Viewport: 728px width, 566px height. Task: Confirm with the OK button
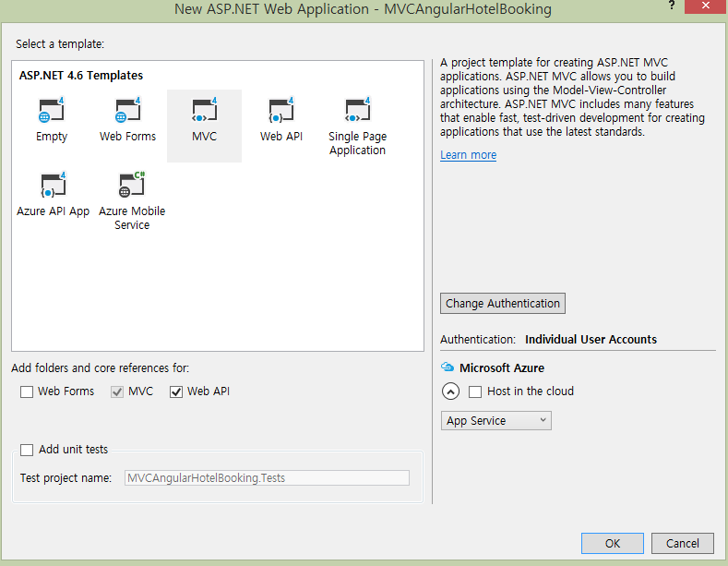pyautogui.click(x=613, y=543)
